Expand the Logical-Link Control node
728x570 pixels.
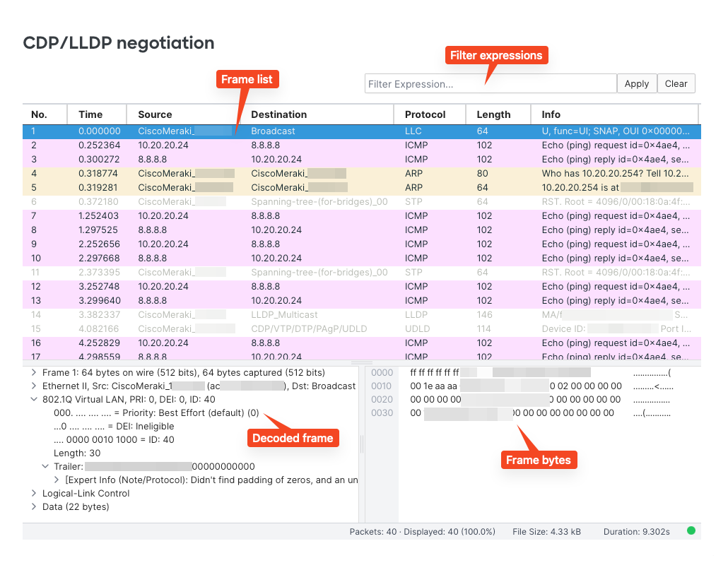(34, 493)
